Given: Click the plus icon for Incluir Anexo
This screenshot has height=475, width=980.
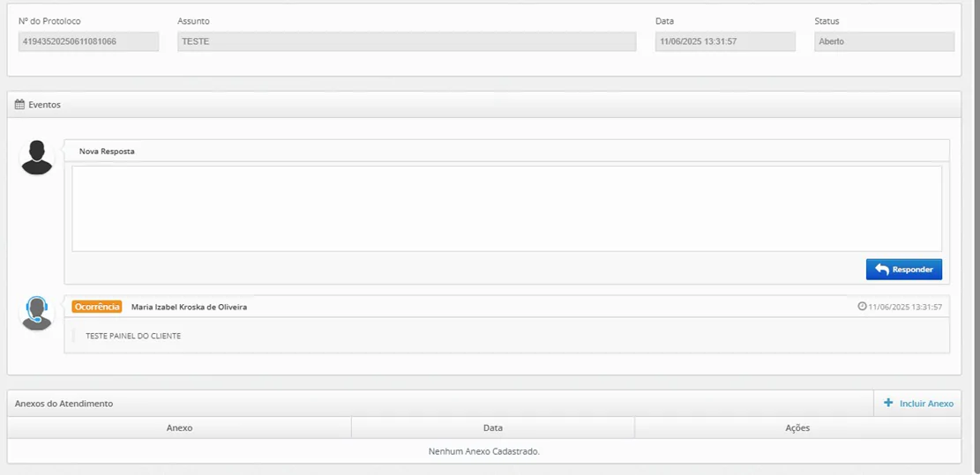Looking at the screenshot, I should [888, 403].
